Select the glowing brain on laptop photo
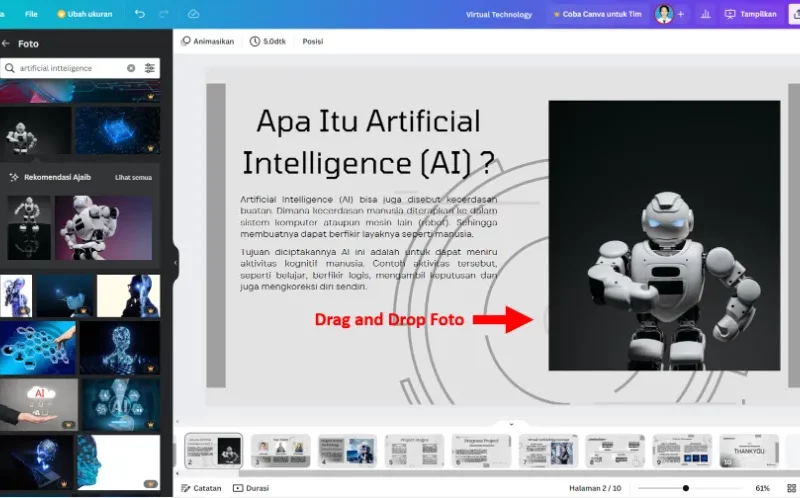 pos(37,462)
